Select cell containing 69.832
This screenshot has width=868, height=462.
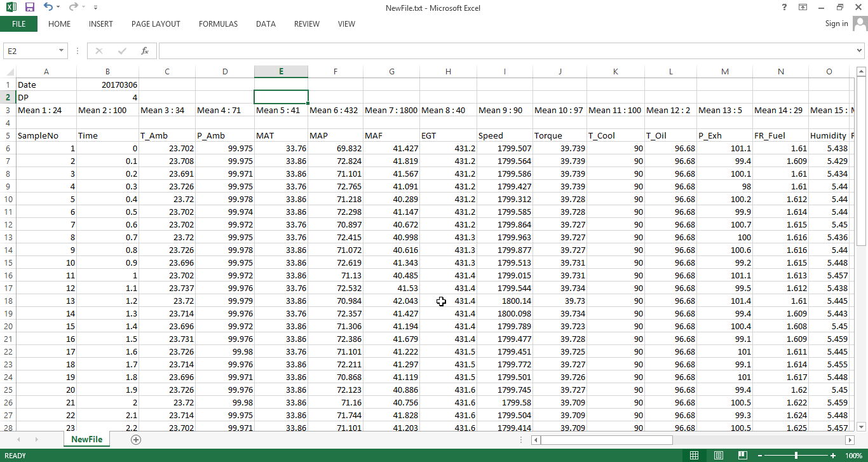tap(336, 148)
